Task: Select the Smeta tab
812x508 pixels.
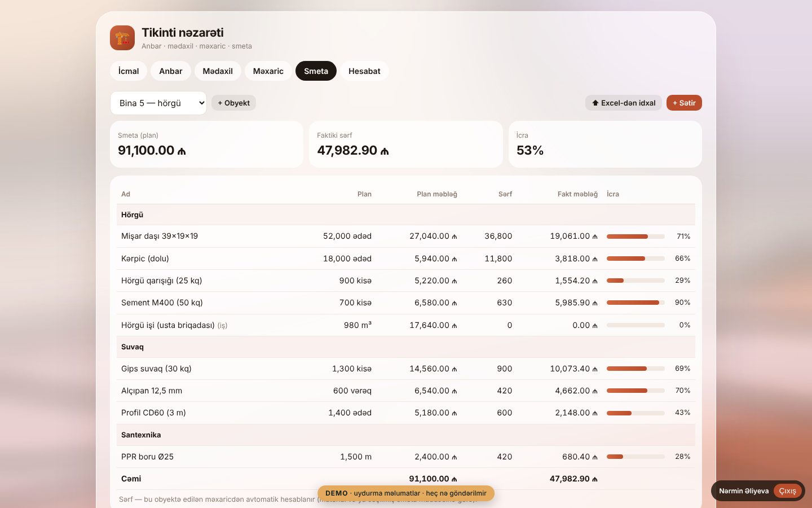Action: click(x=316, y=71)
